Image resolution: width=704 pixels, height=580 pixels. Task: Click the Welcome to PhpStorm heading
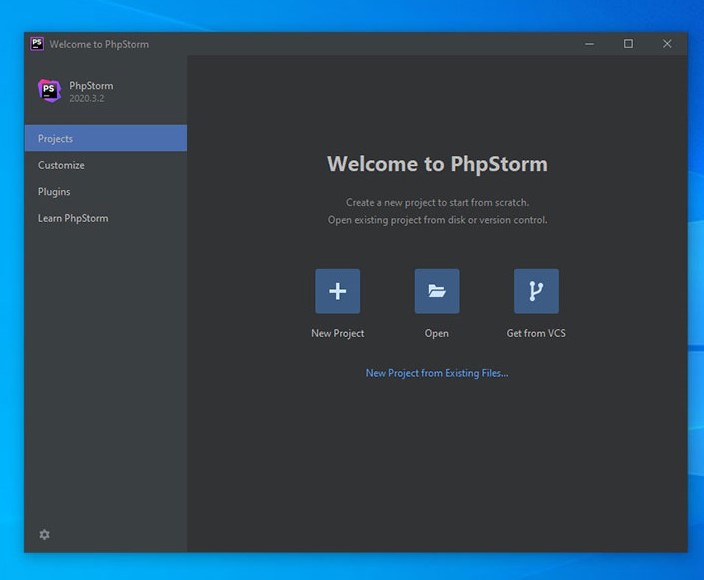pyautogui.click(x=437, y=164)
